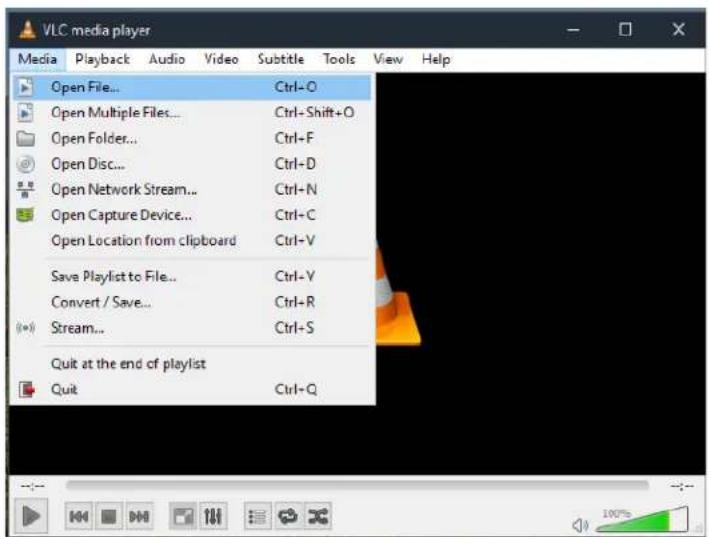Click the Open Capture Device icon
This screenshot has height=537, width=709.
click(x=25, y=215)
